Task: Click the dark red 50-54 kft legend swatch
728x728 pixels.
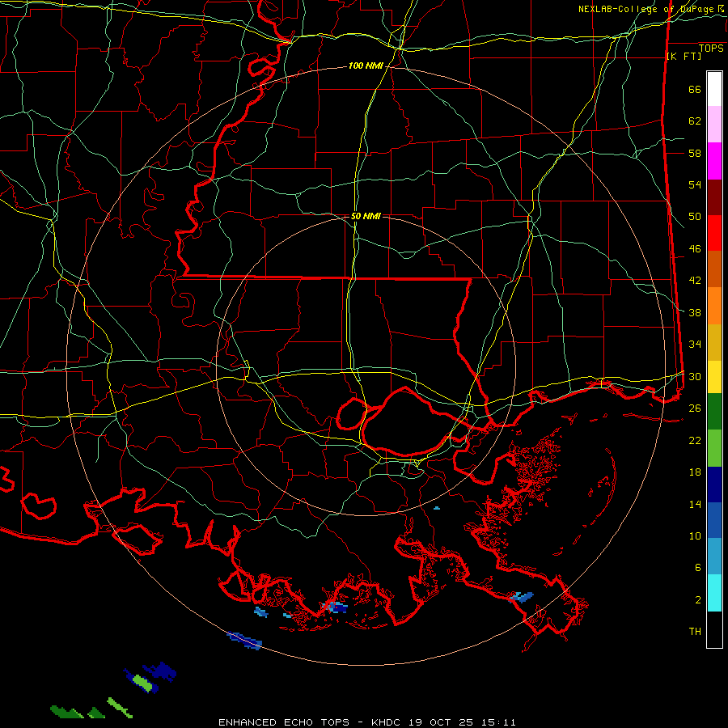Action: click(714, 197)
